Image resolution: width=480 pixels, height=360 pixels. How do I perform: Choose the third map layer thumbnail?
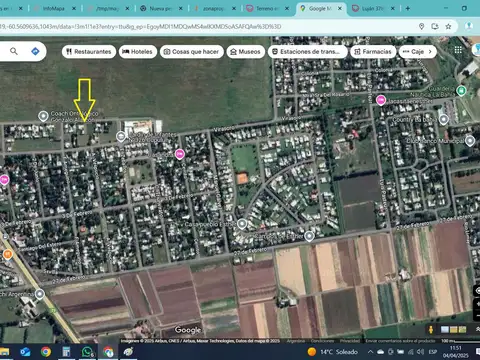462,330
